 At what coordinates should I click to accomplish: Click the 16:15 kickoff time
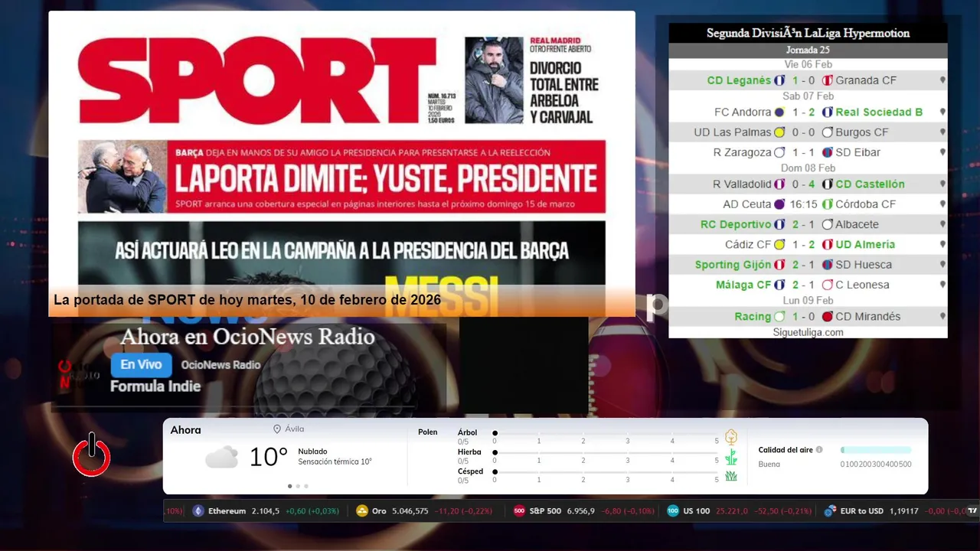pos(803,204)
